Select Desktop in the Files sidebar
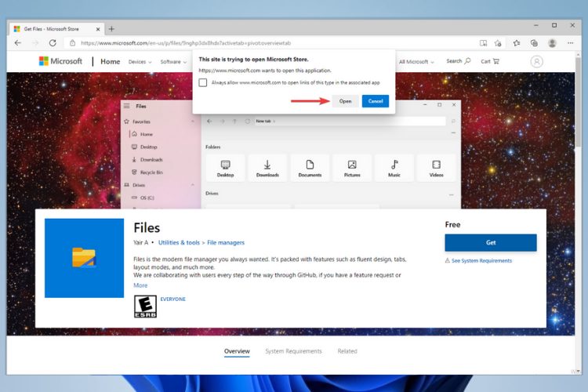 pyautogui.click(x=148, y=147)
